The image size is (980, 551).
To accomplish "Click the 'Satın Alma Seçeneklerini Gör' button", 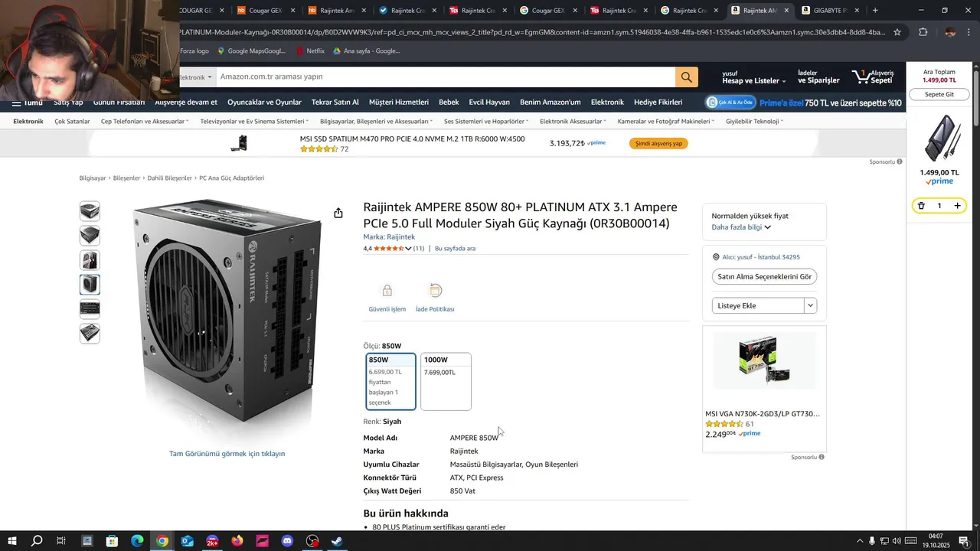I will click(x=764, y=276).
